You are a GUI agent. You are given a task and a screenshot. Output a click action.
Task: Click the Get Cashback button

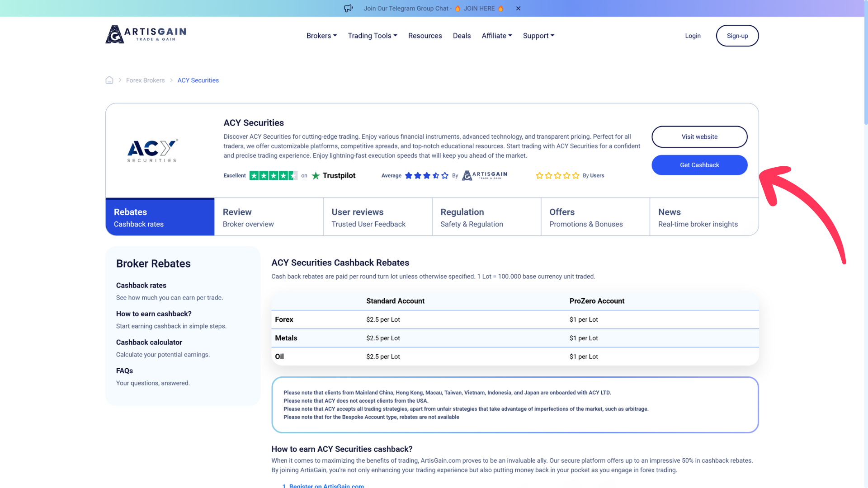699,165
